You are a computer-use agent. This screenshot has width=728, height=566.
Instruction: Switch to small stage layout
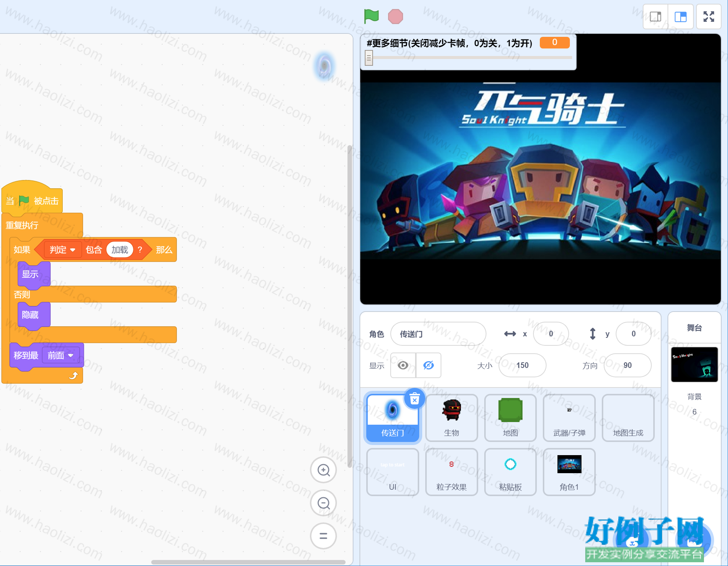pos(656,17)
